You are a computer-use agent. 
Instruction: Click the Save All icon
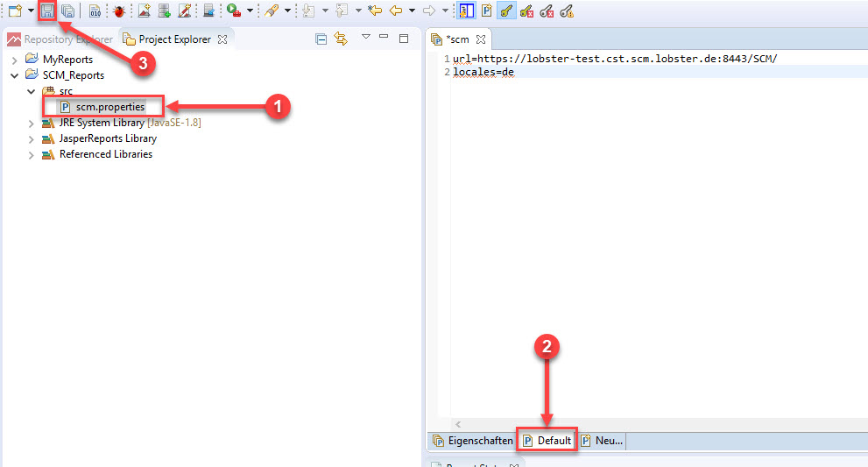click(67, 11)
